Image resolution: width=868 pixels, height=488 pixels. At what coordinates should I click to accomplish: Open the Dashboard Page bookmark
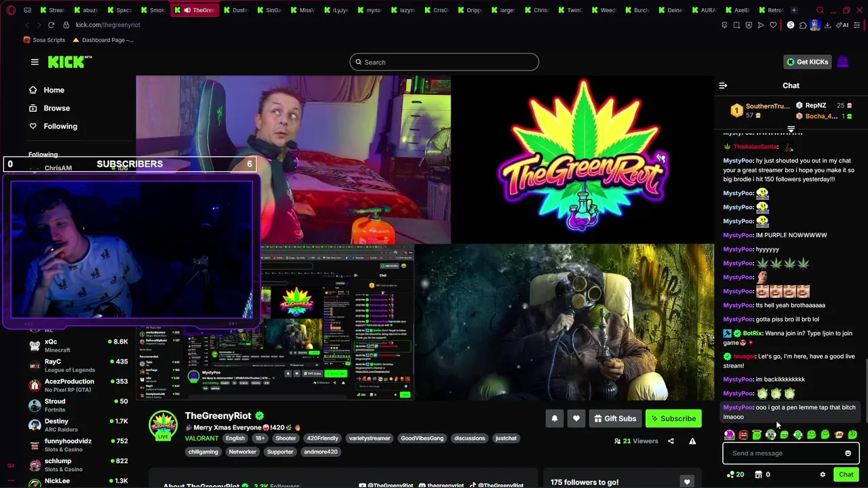pyautogui.click(x=103, y=40)
